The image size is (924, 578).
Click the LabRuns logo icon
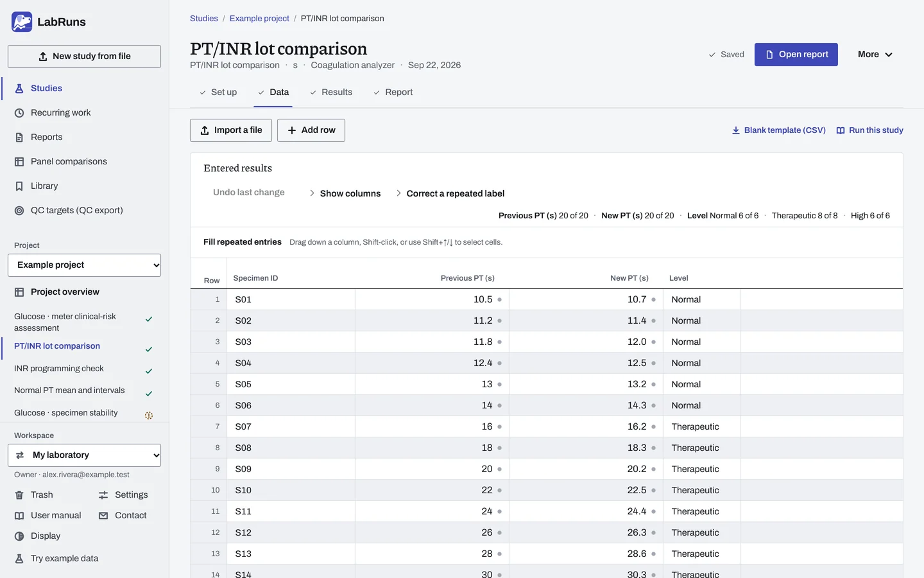(22, 22)
